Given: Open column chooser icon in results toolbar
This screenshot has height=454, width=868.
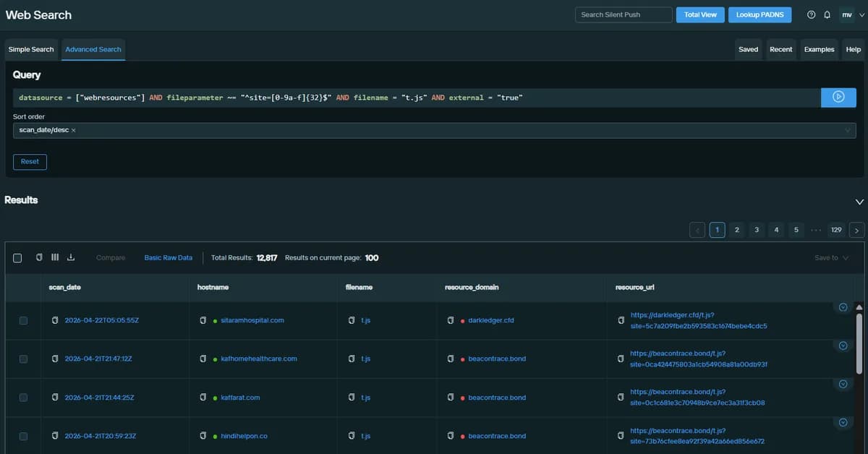Looking at the screenshot, I should pos(55,257).
